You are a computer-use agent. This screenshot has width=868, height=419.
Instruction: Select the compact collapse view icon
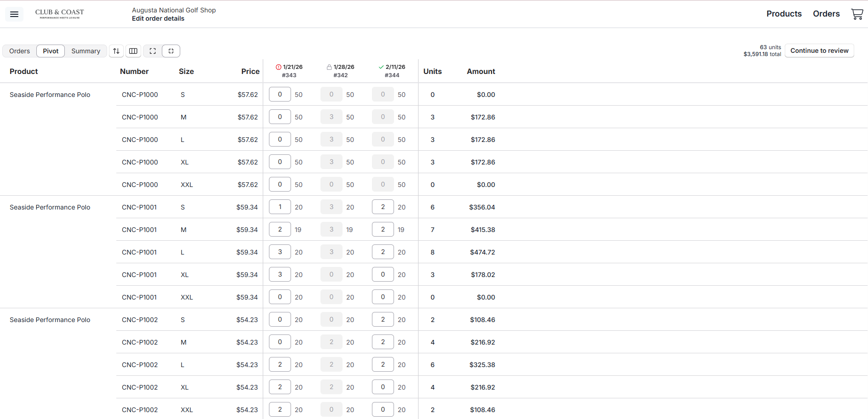tap(171, 51)
